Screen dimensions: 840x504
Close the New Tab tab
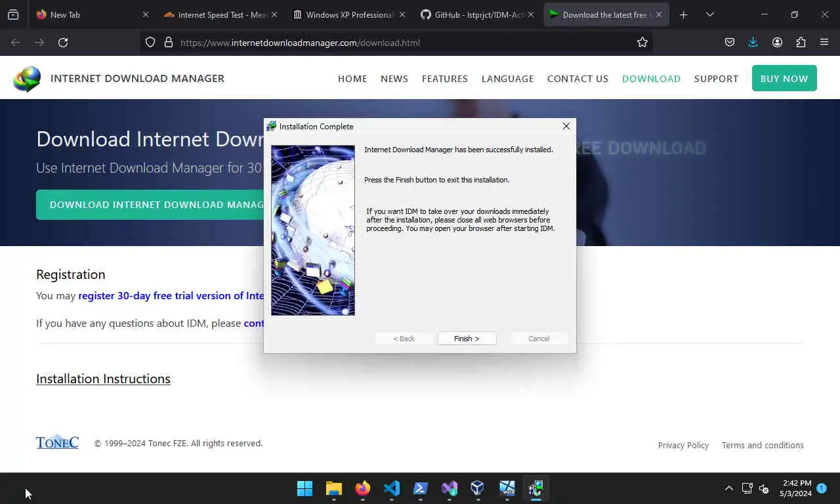[x=146, y=14]
